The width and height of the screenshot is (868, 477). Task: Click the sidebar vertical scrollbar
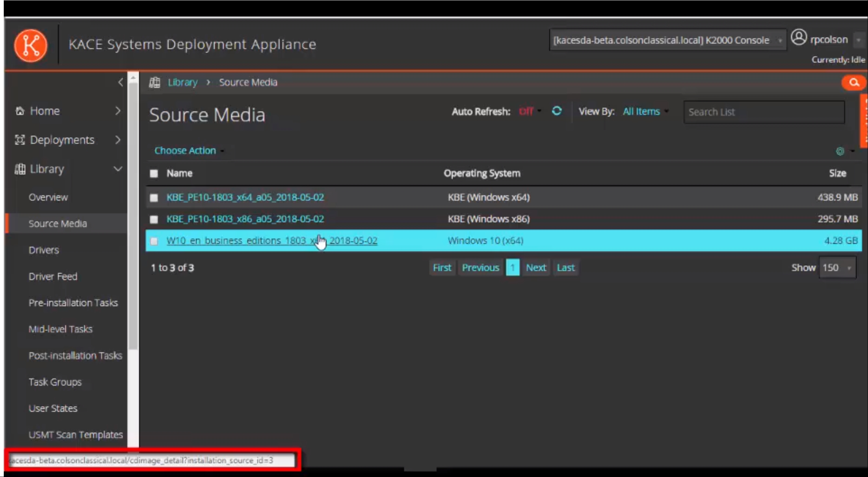click(133, 216)
